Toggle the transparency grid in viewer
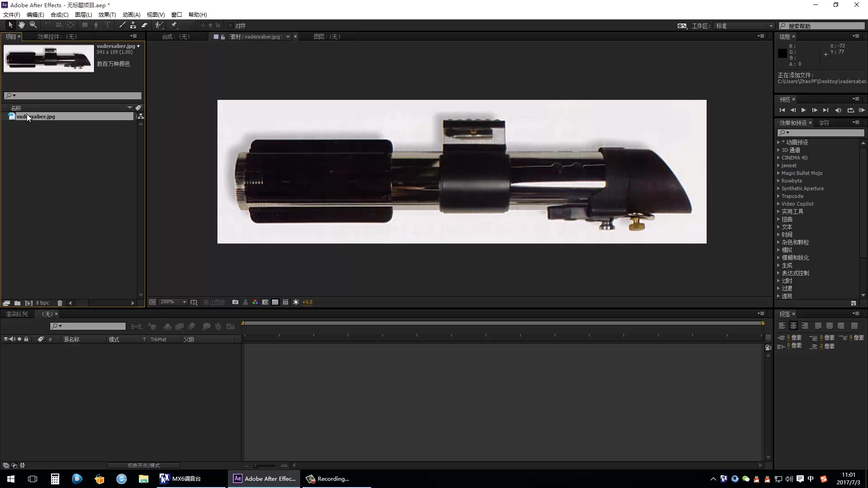The image size is (868, 488). [x=275, y=302]
